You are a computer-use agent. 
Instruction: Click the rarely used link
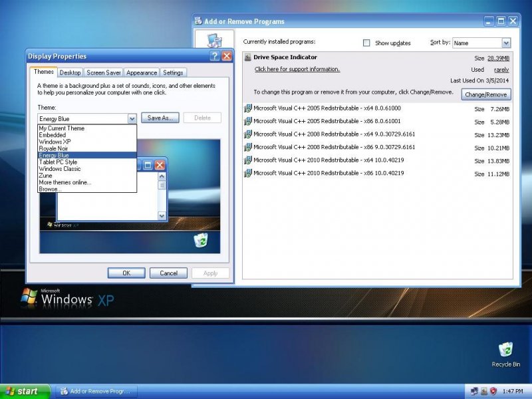click(x=501, y=70)
